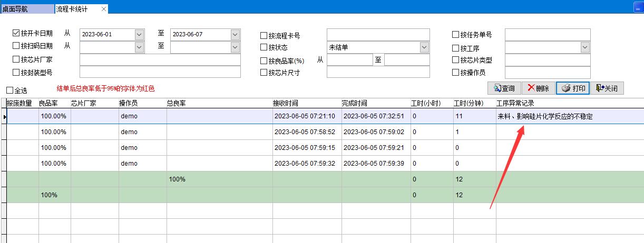Sort by 接收时间 column header

306,104
